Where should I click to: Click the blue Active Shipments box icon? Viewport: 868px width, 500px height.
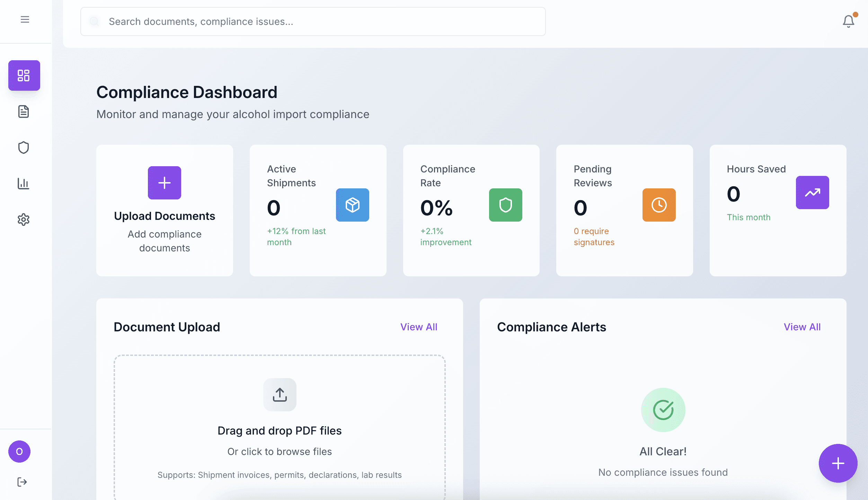352,205
